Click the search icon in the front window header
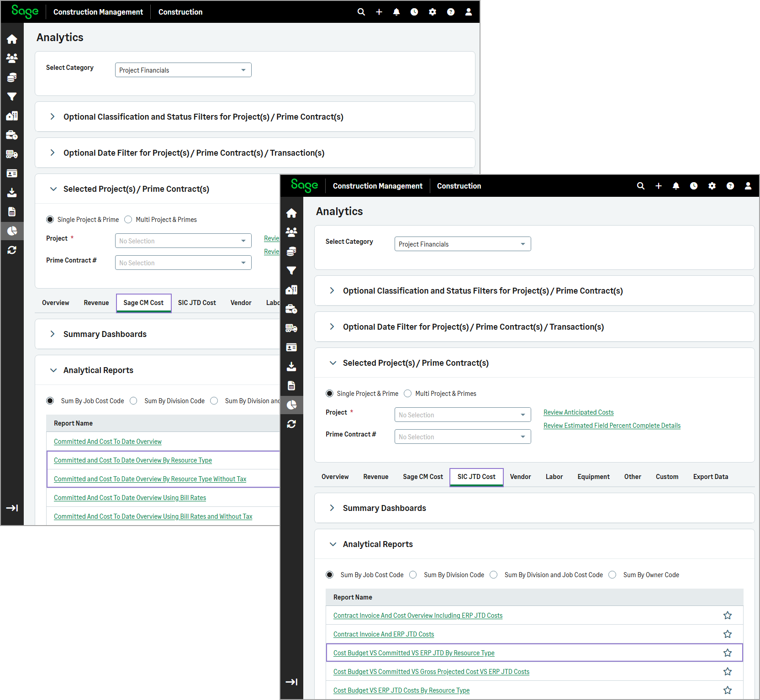The image size is (760, 700). (640, 186)
